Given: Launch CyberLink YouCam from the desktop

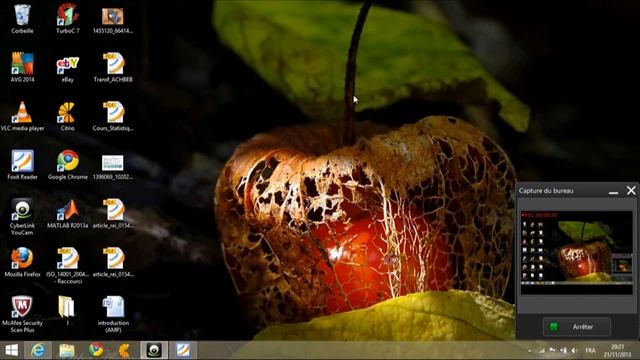Looking at the screenshot, I should (x=22, y=216).
